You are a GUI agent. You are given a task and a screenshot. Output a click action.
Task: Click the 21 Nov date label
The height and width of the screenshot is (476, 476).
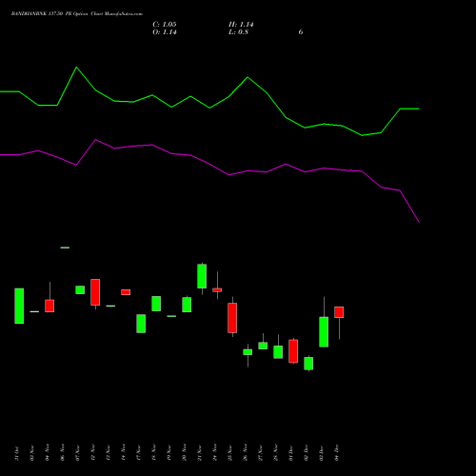click(x=200, y=452)
